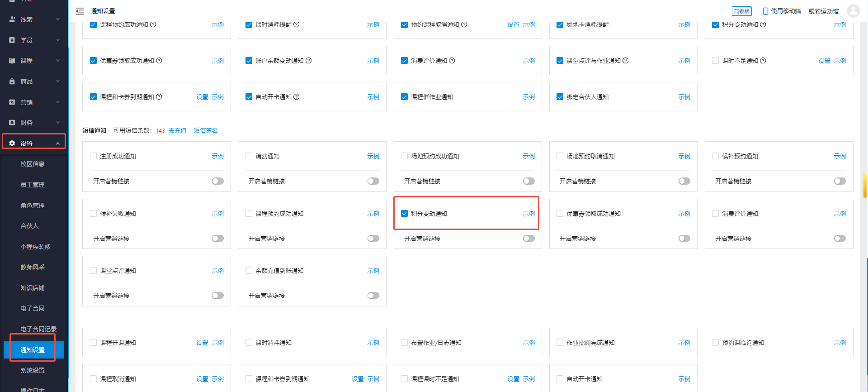Image resolution: width=868 pixels, height=392 pixels.
Task: Check the 场地预约成功通知 checkbox
Action: tap(404, 156)
